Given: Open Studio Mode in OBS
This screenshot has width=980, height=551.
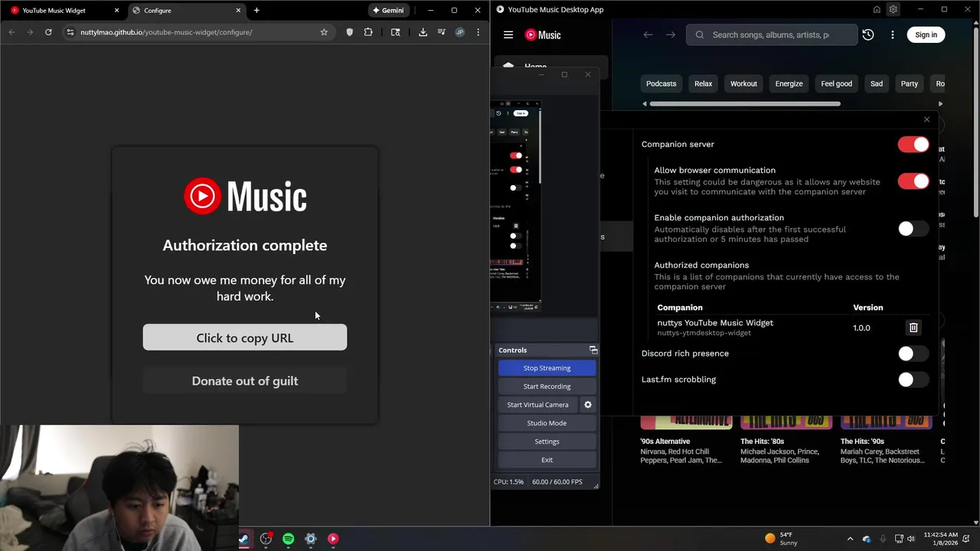Looking at the screenshot, I should point(547,423).
